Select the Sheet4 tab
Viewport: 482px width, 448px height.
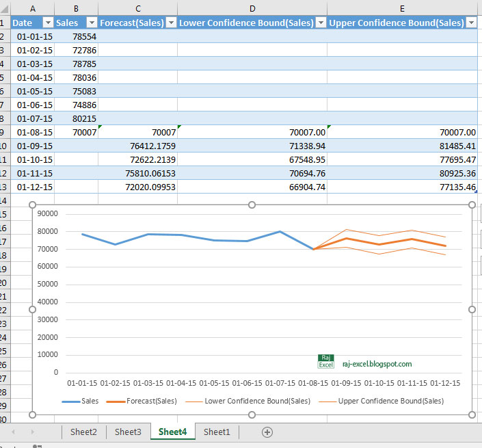[172, 432]
